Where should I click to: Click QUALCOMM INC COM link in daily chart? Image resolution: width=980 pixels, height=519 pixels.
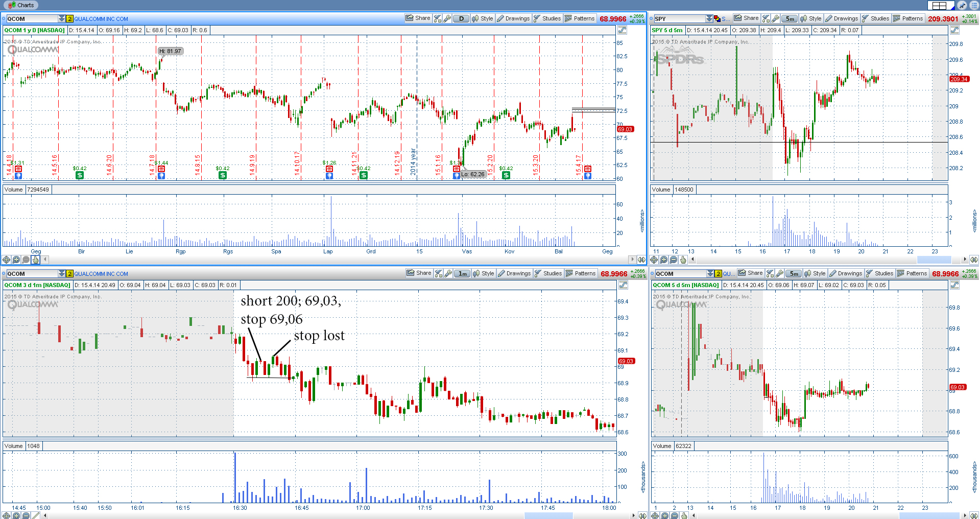click(101, 19)
